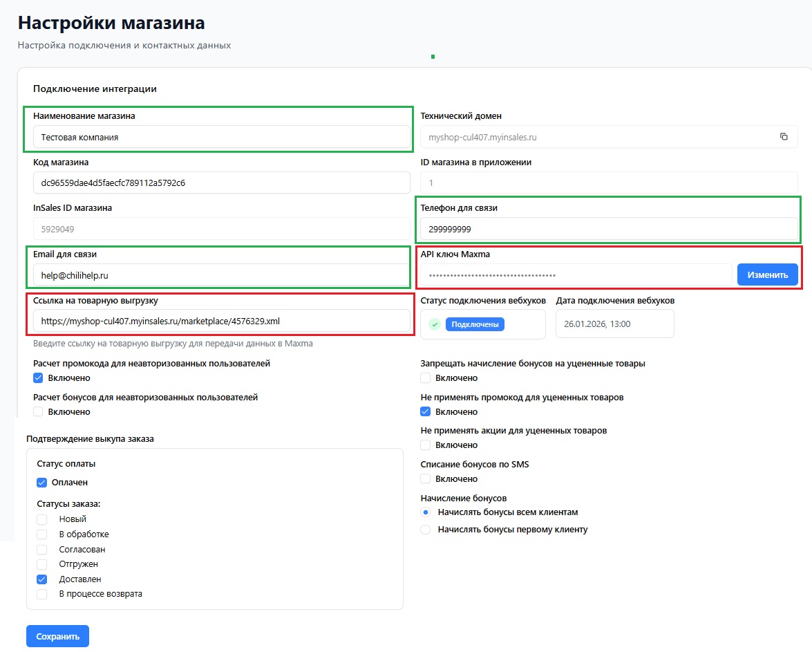Click the Ссылка на товарную выгрузку field
The width and height of the screenshot is (812, 652).
pyautogui.click(x=221, y=321)
